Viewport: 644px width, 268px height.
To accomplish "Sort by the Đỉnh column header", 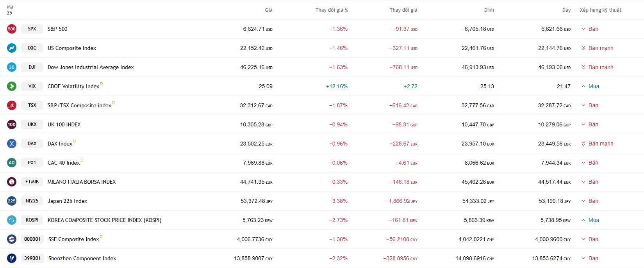I will tap(489, 10).
